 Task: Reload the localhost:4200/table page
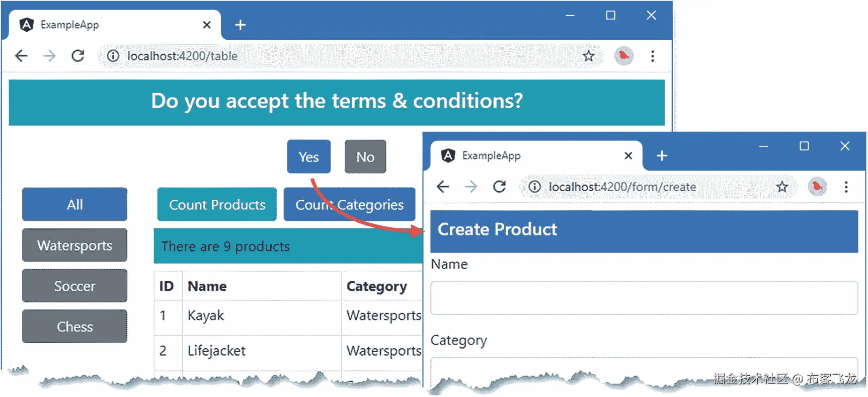(78, 56)
